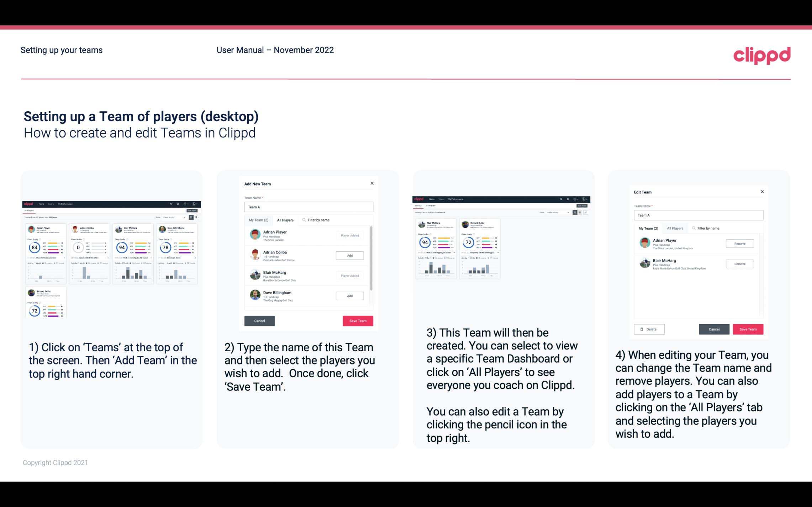Click Save Team button in Add New Team
Viewport: 812px width, 507px height.
pos(357,320)
